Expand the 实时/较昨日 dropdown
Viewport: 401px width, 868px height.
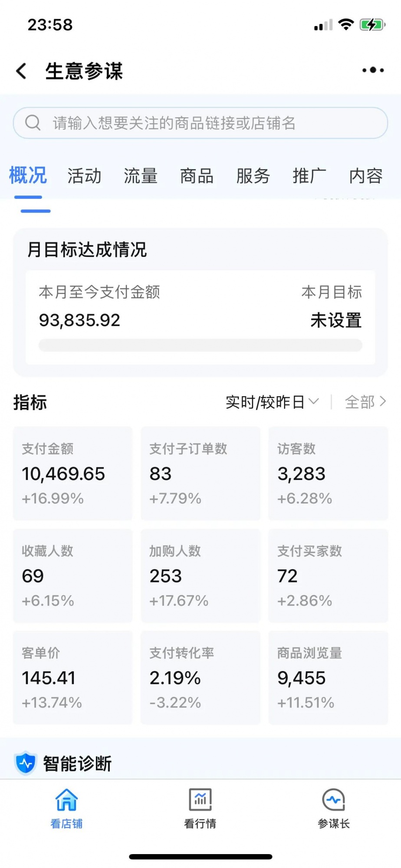pyautogui.click(x=272, y=402)
